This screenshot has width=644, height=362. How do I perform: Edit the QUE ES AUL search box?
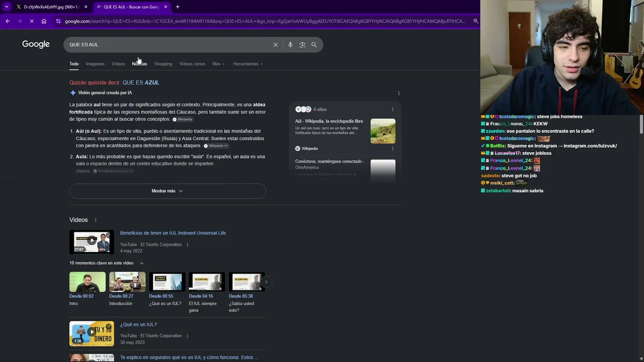click(169, 45)
